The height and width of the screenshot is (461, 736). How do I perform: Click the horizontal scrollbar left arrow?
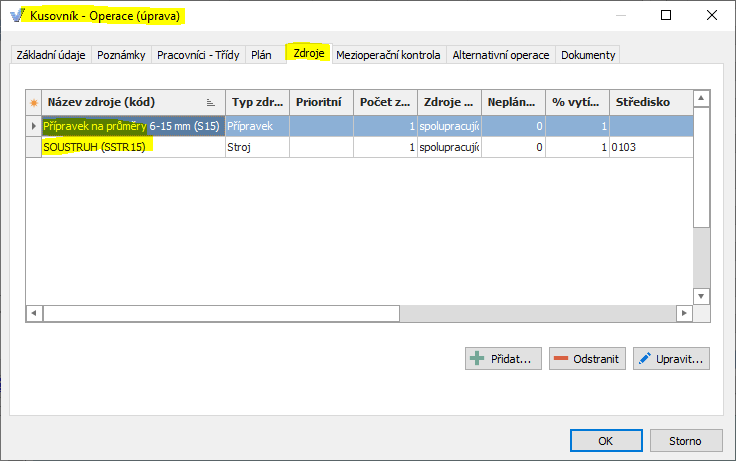point(34,313)
